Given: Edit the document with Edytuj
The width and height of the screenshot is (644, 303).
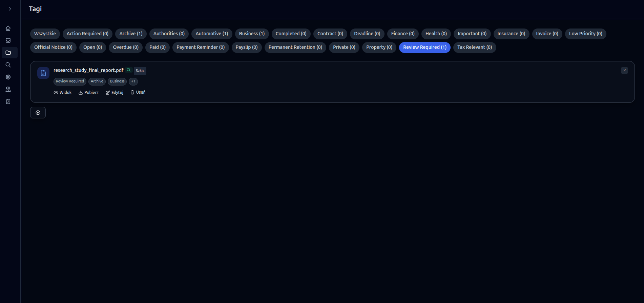Looking at the screenshot, I should tap(115, 92).
